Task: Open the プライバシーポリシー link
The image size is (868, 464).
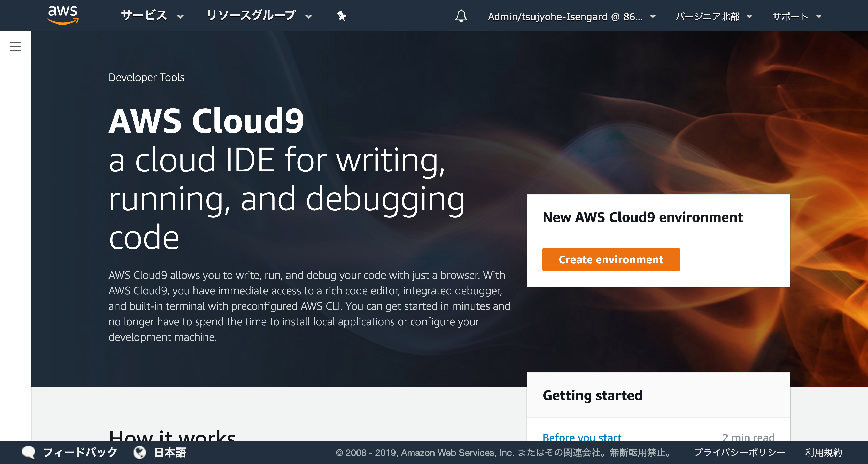Action: pos(740,452)
